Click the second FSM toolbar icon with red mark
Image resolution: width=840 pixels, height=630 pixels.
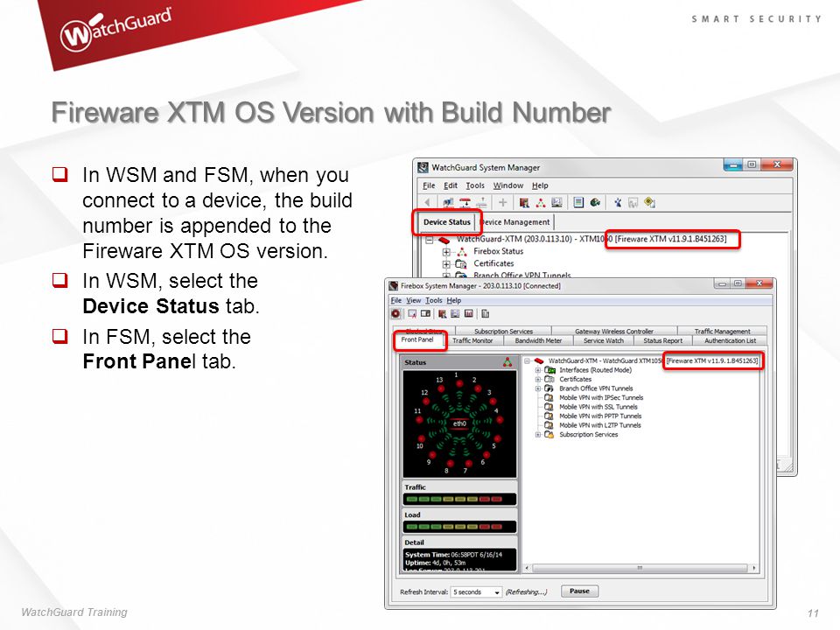click(412, 314)
